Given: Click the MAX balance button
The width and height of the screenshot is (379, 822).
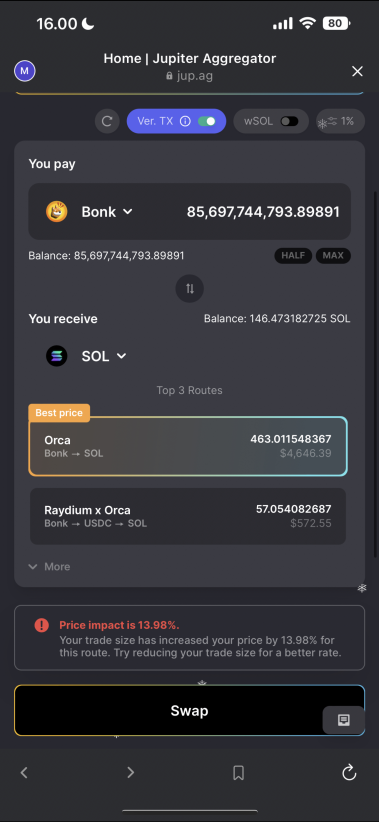Looking at the screenshot, I should click(333, 256).
